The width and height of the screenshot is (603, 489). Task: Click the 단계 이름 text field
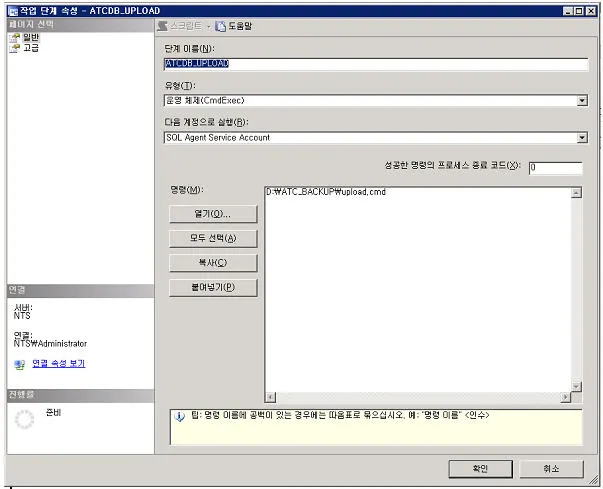coord(374,63)
